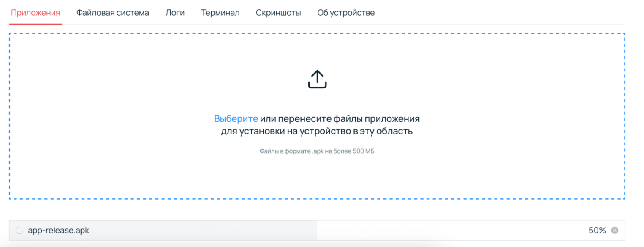644x247 pixels.
Task: Click the app-release.apk filename
Action: pos(57,230)
